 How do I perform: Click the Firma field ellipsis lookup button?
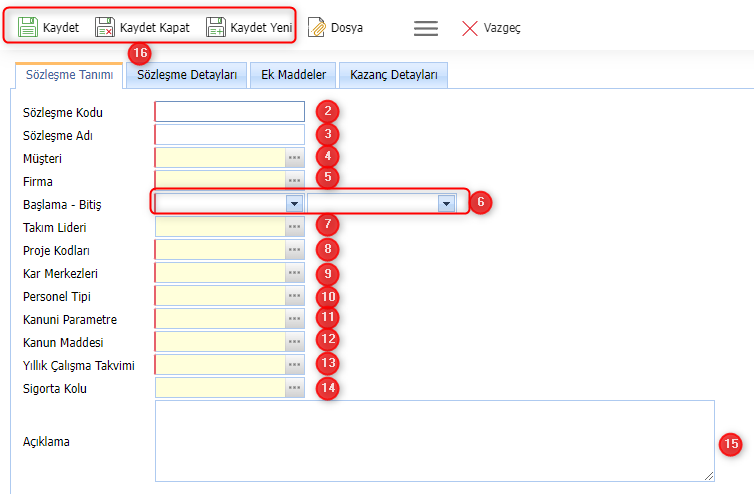295,181
